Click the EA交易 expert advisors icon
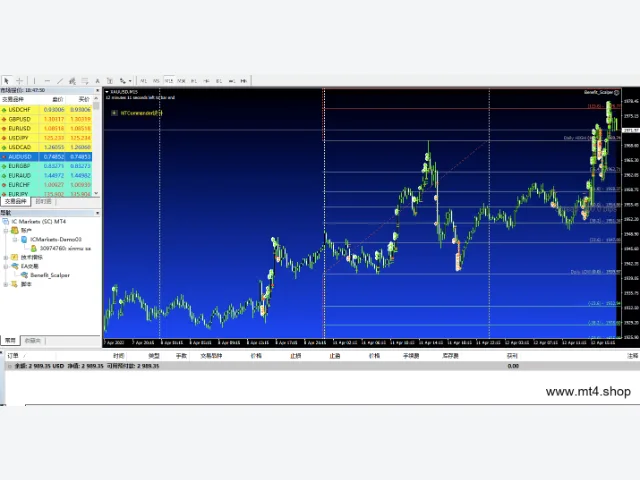Viewport: 640px width, 480px height. [x=15, y=266]
